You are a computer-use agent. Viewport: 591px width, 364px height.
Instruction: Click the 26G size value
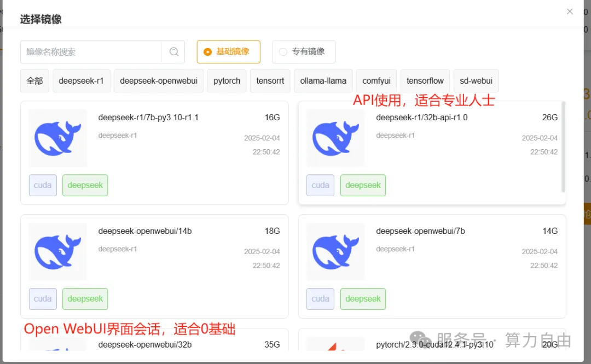(550, 118)
